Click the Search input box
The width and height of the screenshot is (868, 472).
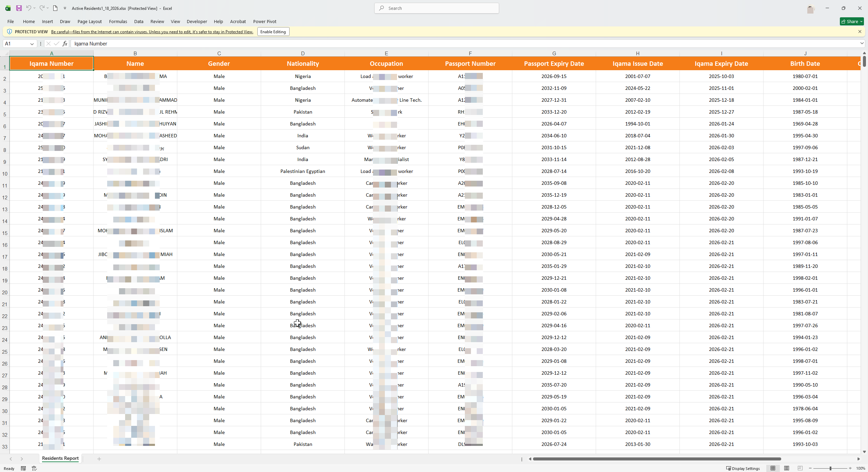437,8
